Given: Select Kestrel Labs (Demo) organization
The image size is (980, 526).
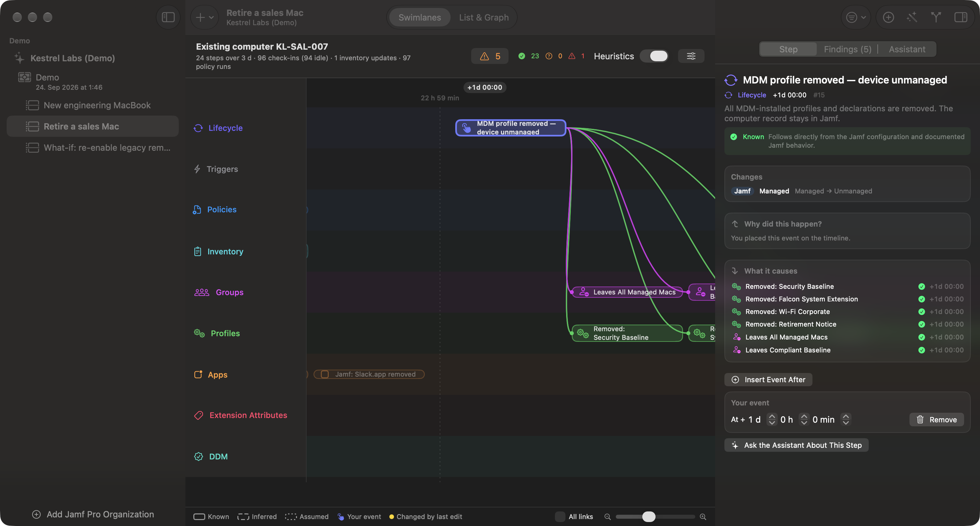Looking at the screenshot, I should click(72, 58).
